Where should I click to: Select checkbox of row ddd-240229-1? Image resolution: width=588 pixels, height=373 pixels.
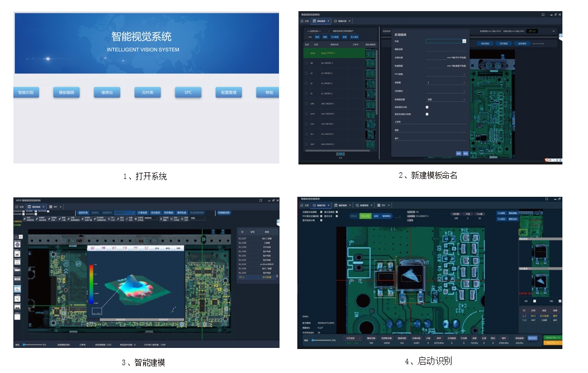tap(306, 144)
